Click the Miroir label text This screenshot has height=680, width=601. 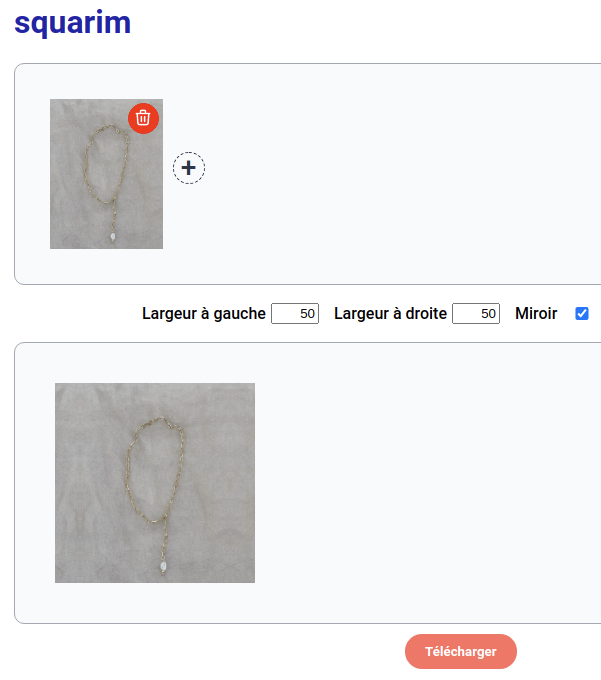(536, 314)
